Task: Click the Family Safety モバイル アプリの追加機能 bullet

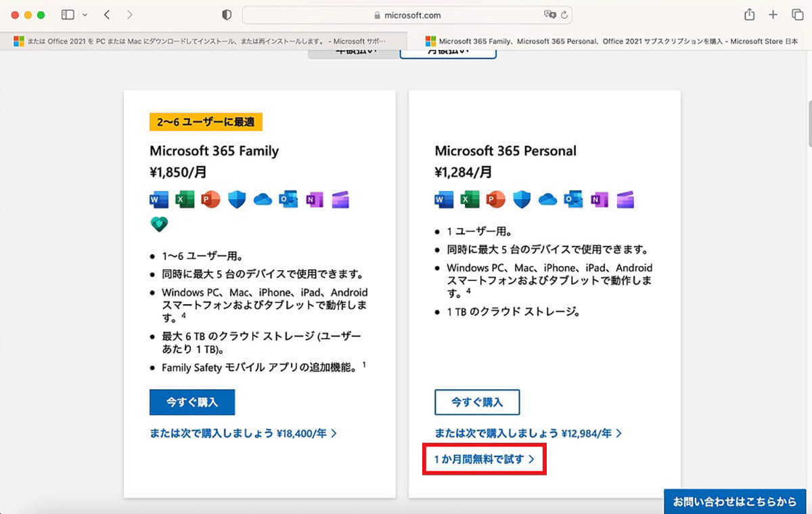Action: pos(264,367)
